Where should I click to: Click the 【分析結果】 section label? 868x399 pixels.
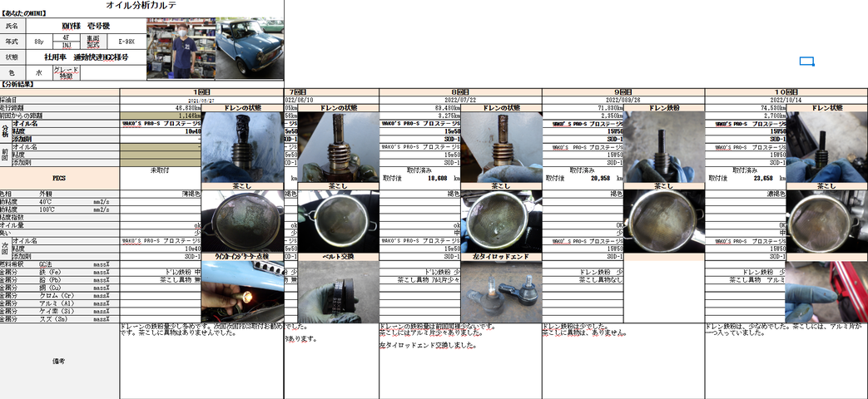coord(17,84)
